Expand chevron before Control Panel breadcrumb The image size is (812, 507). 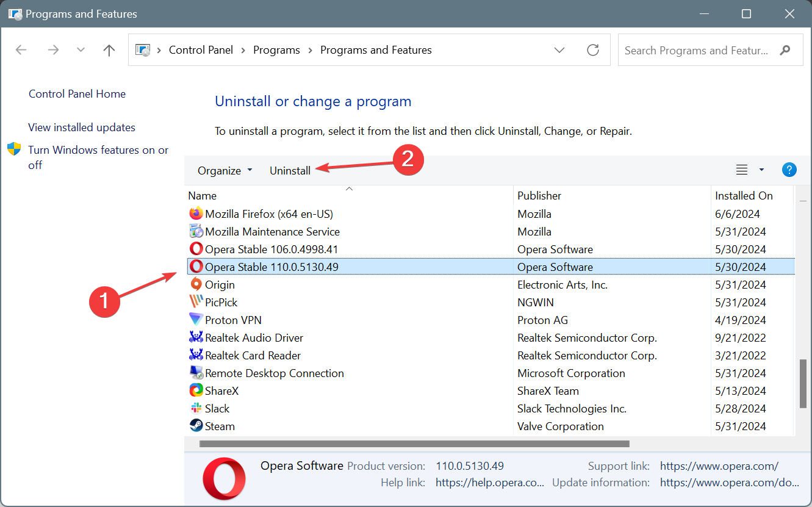tap(159, 50)
